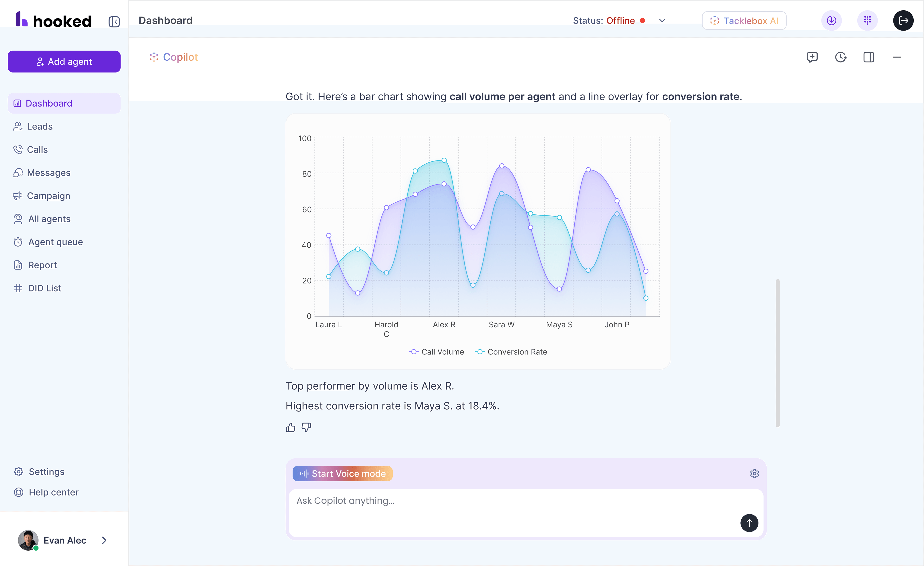The height and width of the screenshot is (566, 924).
Task: Click the Ask Copilot anything input field
Action: [525, 500]
